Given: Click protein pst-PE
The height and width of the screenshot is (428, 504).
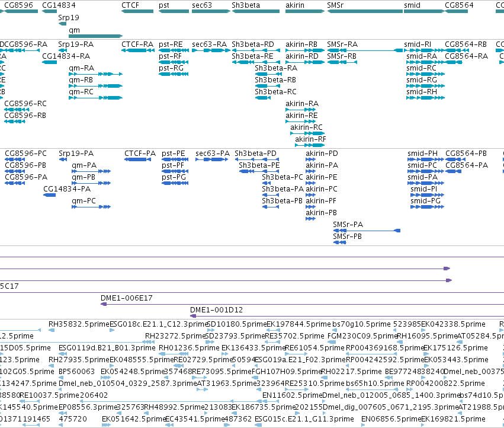Looking at the screenshot, I should (175, 159).
